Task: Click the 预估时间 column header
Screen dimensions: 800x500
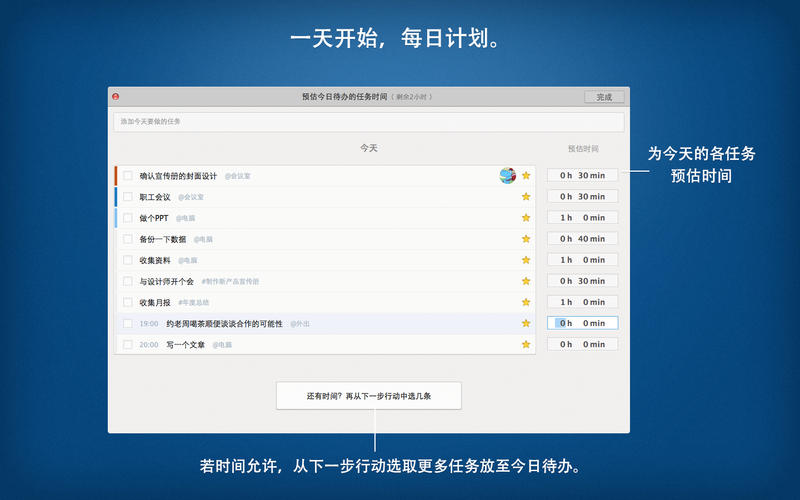Action: pos(583,149)
